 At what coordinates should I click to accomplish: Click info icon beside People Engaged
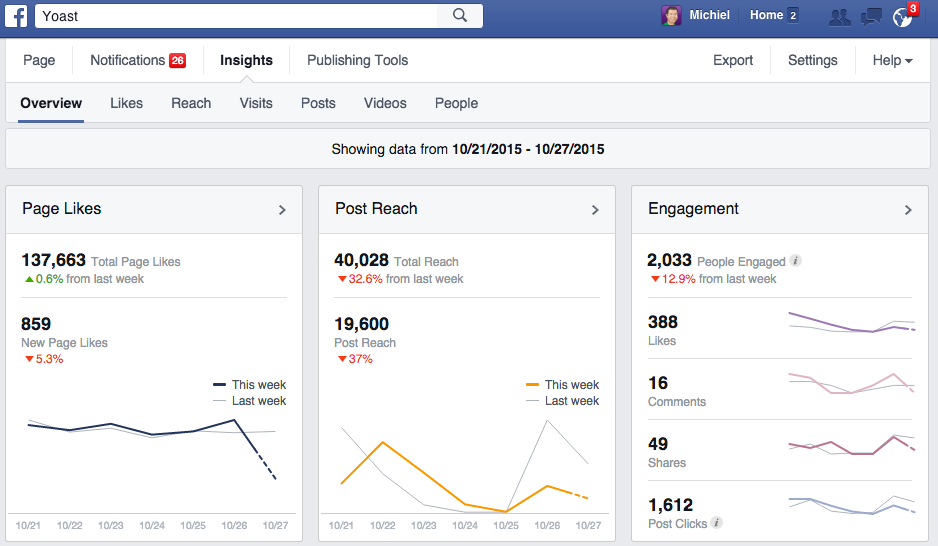pos(796,261)
